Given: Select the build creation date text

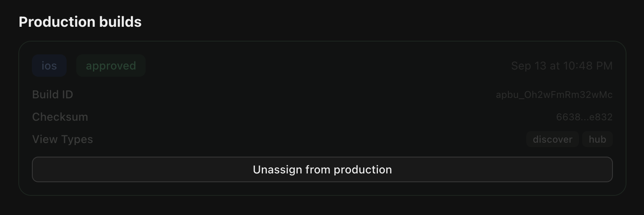Looking at the screenshot, I should (x=562, y=66).
